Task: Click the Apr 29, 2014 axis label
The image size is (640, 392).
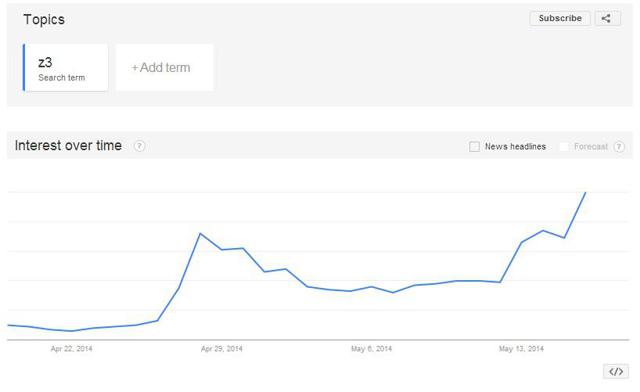Action: (x=222, y=349)
